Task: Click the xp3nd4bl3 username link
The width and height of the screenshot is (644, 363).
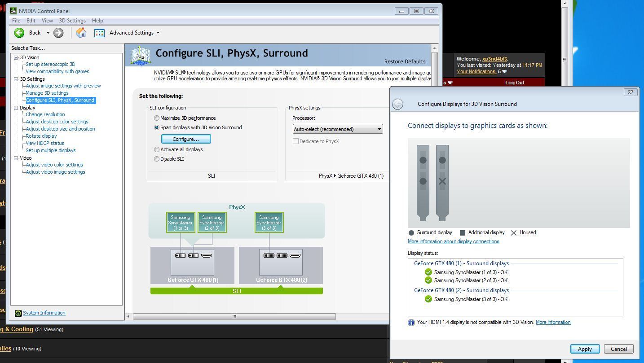Action: click(494, 59)
